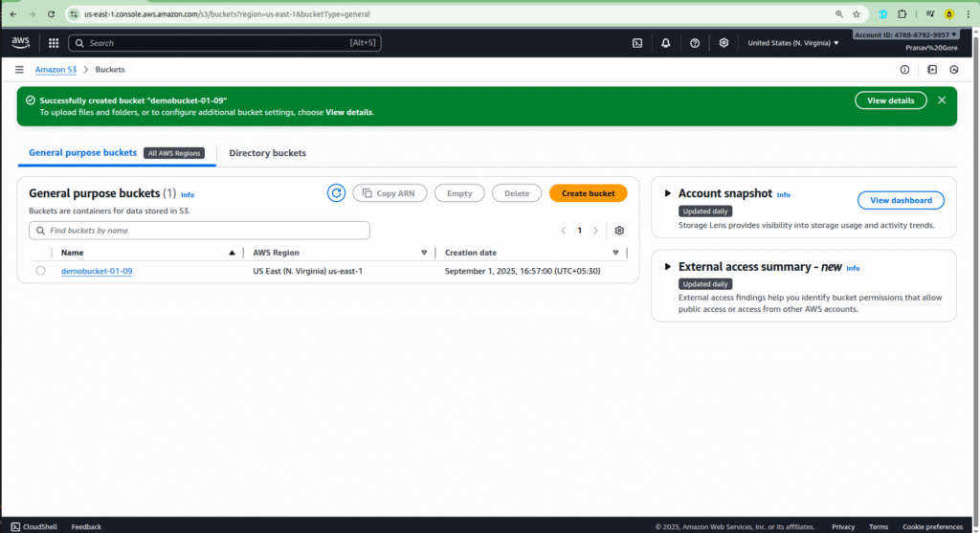Switch to Directory buckets tab
Image resolution: width=980 pixels, height=533 pixels.
[268, 153]
